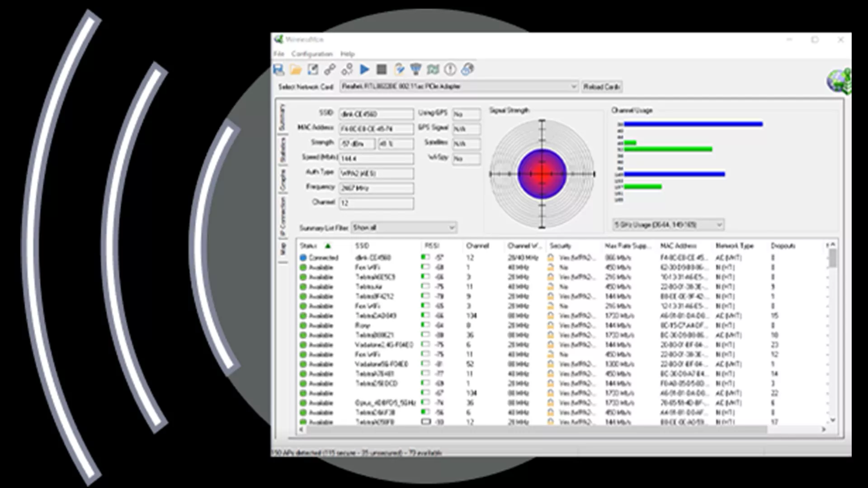Click the circled exclamation info icon
The image size is (868, 488).
[x=450, y=69]
